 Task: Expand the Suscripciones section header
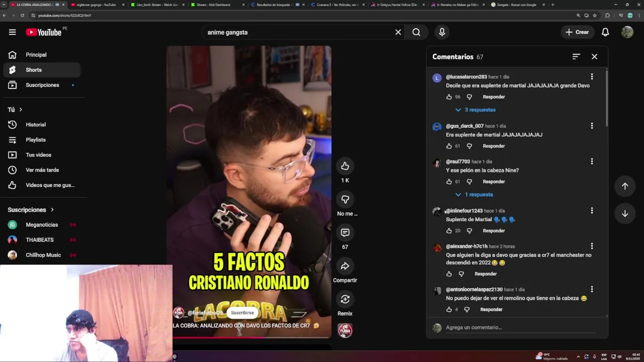pos(31,210)
